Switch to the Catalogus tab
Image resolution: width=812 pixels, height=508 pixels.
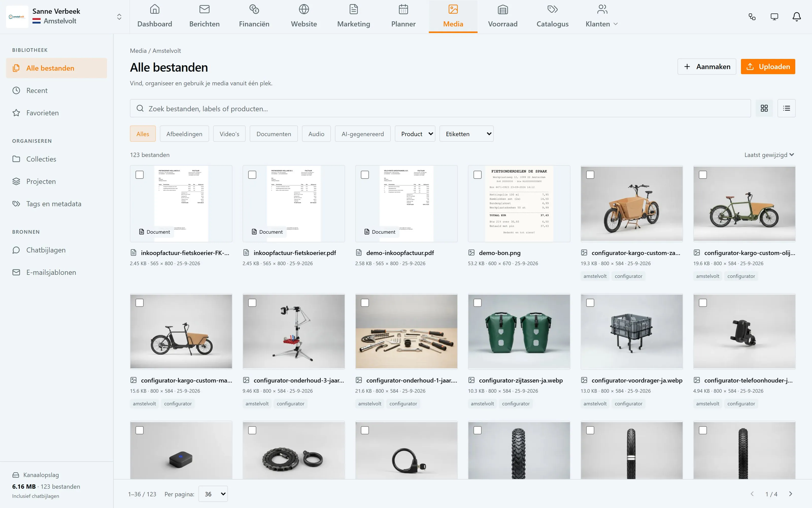point(552,17)
